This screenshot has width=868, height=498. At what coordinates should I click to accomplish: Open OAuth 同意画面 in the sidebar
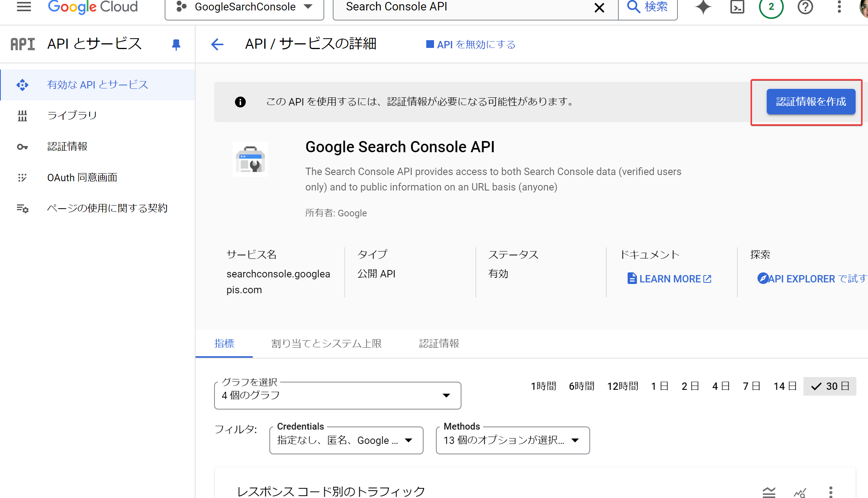pyautogui.click(x=98, y=177)
